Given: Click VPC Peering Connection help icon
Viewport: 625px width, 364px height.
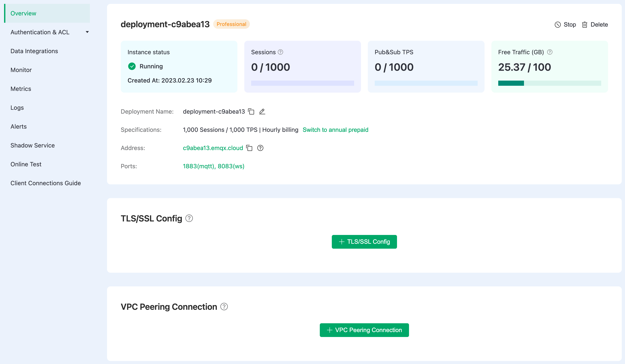Looking at the screenshot, I should pos(224,307).
